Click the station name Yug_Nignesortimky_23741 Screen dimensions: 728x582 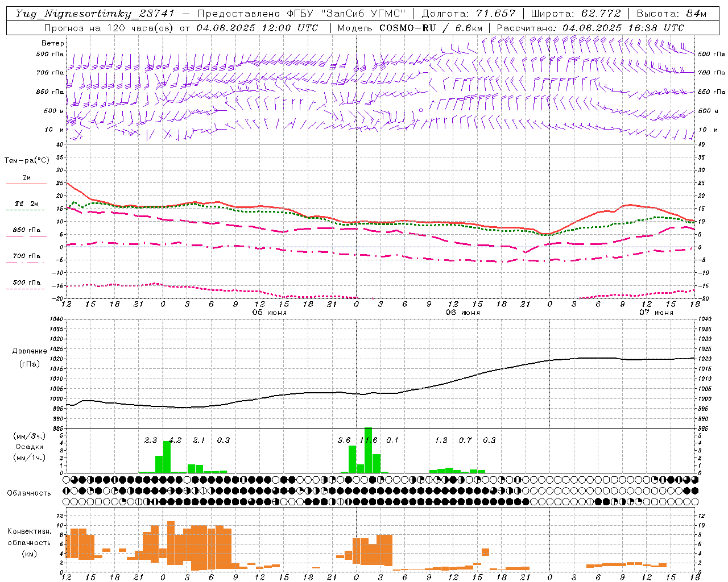[95, 14]
